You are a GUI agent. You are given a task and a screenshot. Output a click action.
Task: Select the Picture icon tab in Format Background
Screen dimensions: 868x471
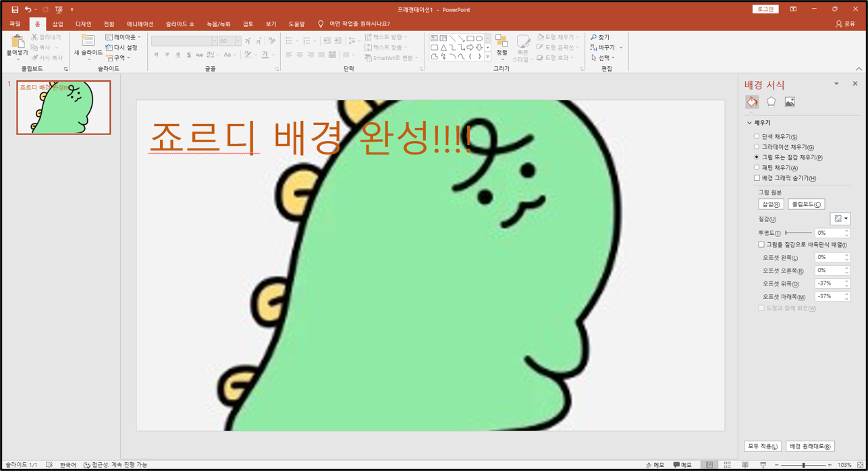point(790,102)
